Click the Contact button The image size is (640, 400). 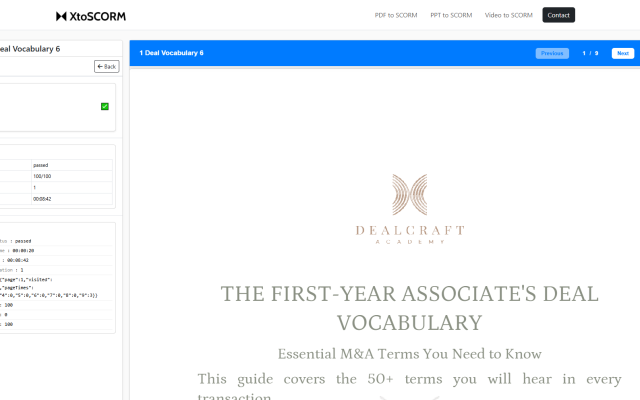(x=558, y=15)
